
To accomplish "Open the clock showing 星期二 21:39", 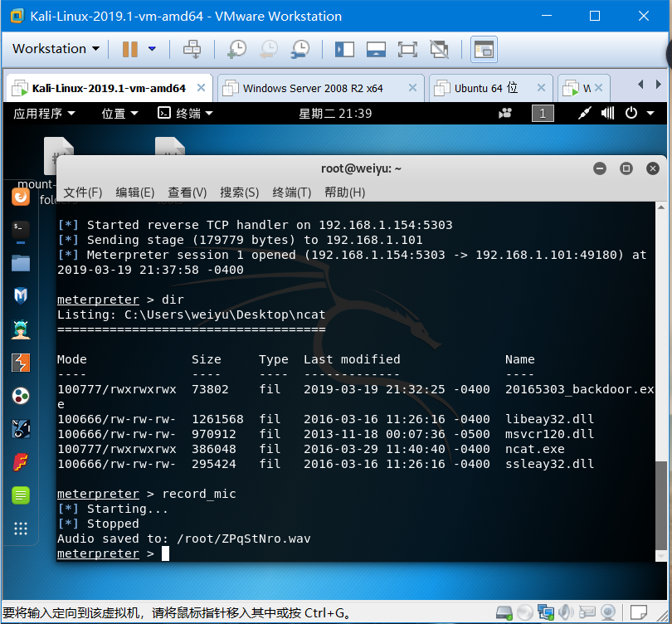I will (335, 114).
